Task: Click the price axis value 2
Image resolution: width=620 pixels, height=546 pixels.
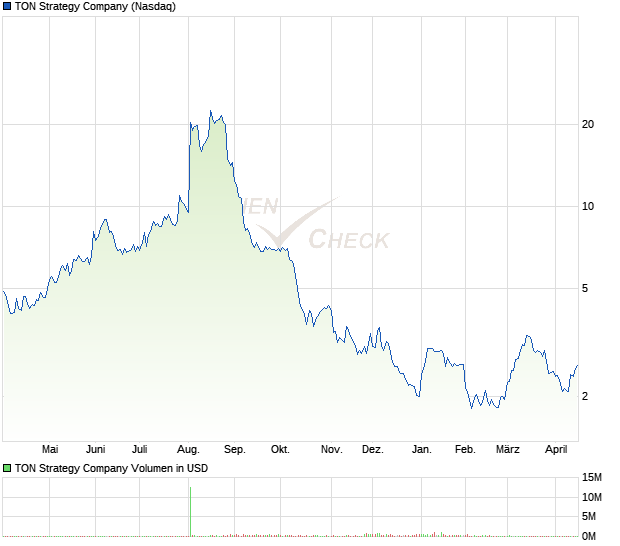Action: point(585,396)
